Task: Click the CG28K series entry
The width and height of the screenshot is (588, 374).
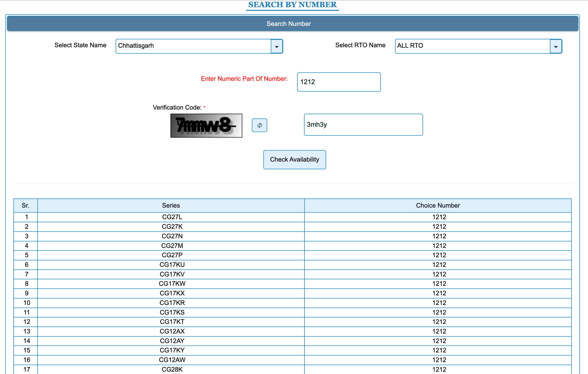Action: click(172, 369)
